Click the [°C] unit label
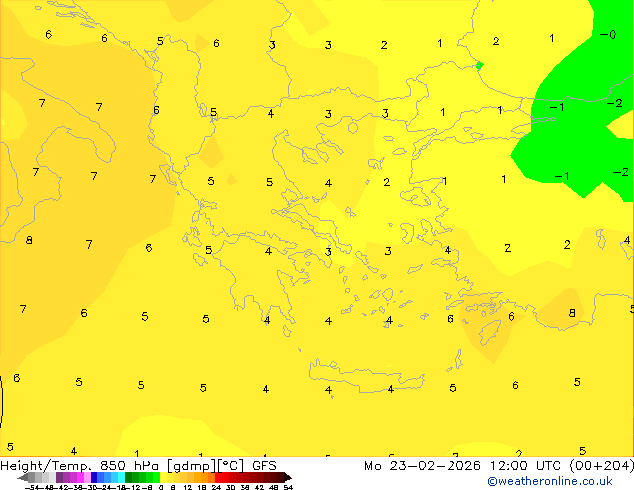 click(x=231, y=466)
